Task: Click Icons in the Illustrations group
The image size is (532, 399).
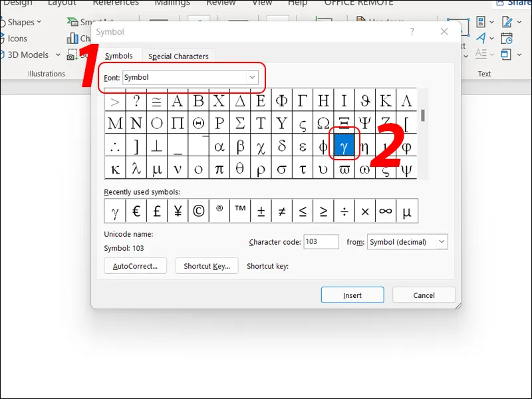Action: click(x=13, y=39)
